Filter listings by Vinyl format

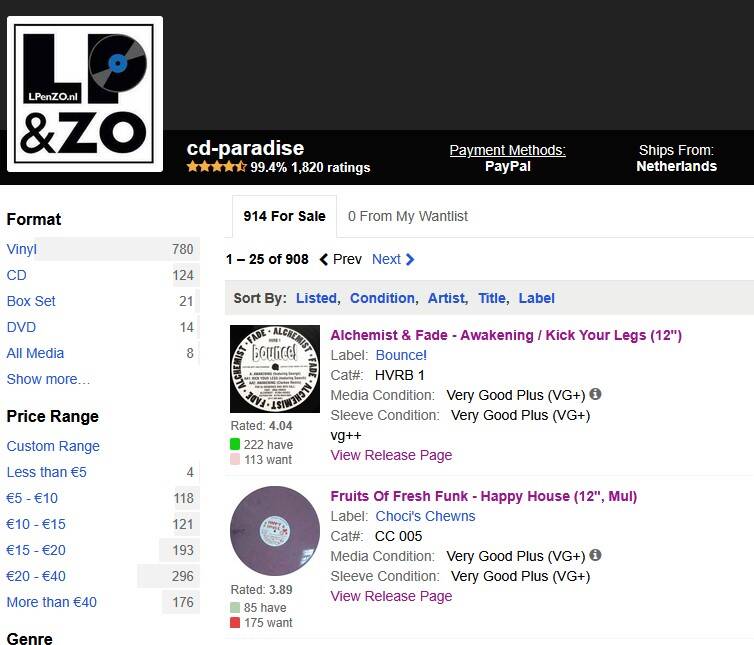(22, 249)
